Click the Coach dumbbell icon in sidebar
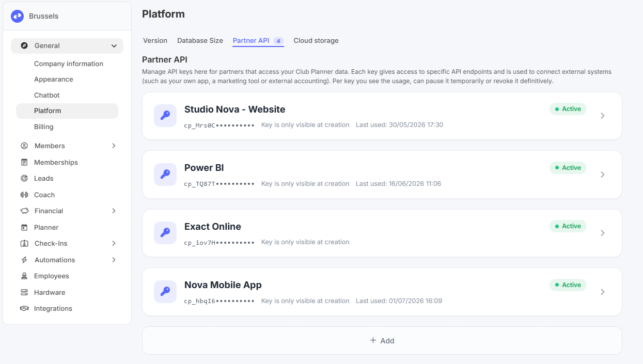The width and height of the screenshot is (643, 364). tap(24, 195)
